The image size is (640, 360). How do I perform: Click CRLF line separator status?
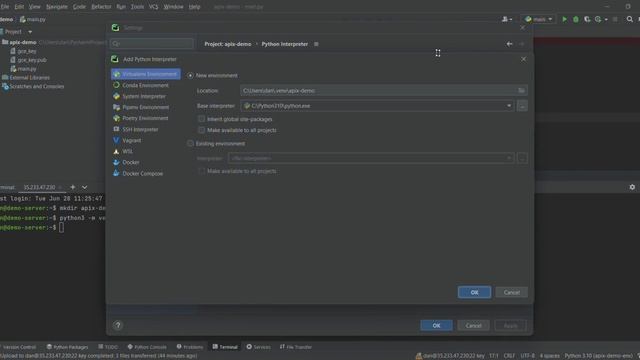509,356
